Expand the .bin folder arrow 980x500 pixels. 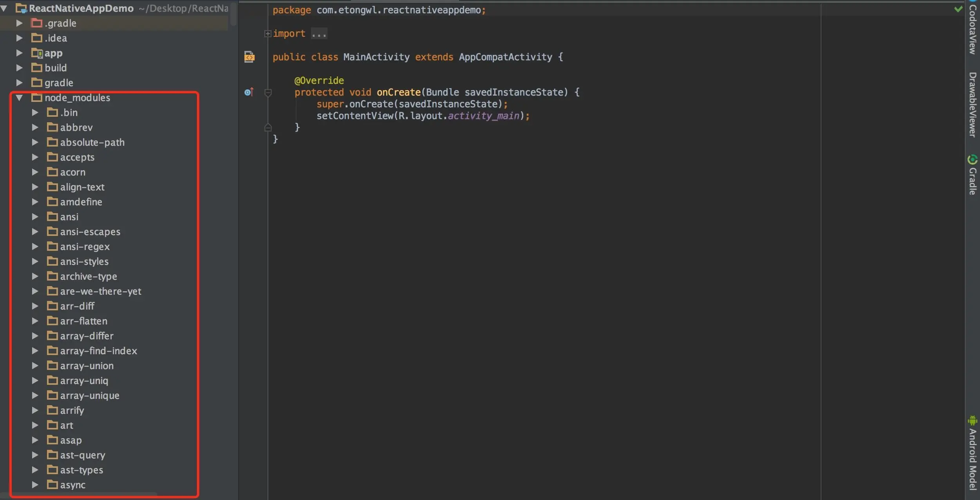tap(35, 112)
